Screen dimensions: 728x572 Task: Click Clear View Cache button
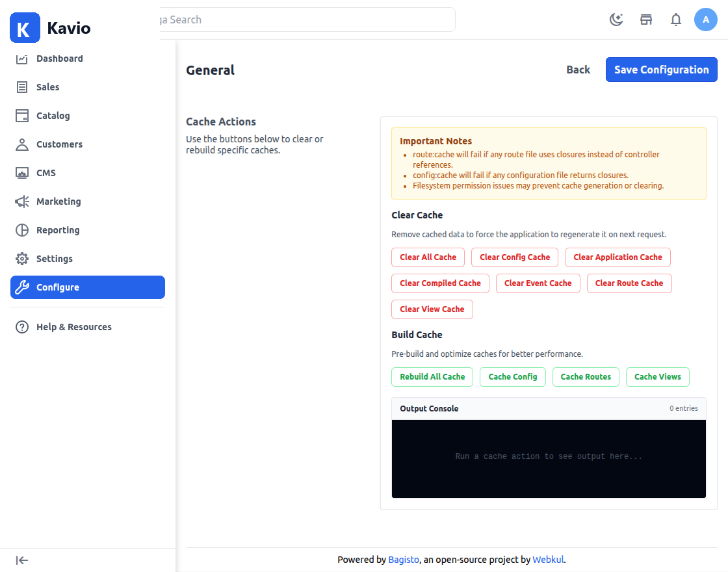click(432, 309)
